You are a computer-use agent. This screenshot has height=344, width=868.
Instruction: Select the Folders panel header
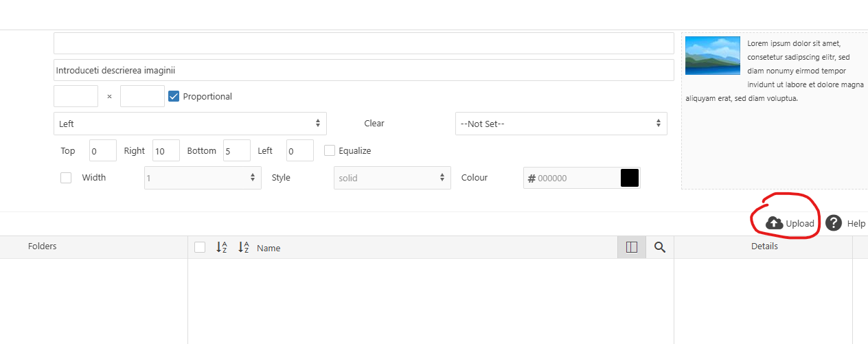(43, 246)
